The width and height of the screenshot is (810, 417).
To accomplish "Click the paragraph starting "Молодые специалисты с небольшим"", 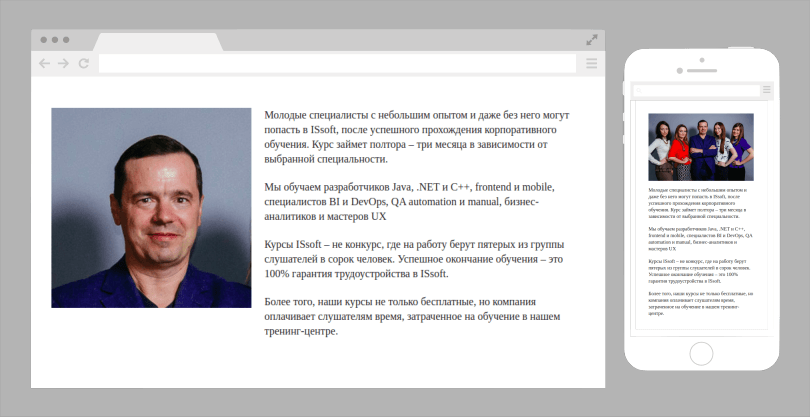I will coord(417,137).
